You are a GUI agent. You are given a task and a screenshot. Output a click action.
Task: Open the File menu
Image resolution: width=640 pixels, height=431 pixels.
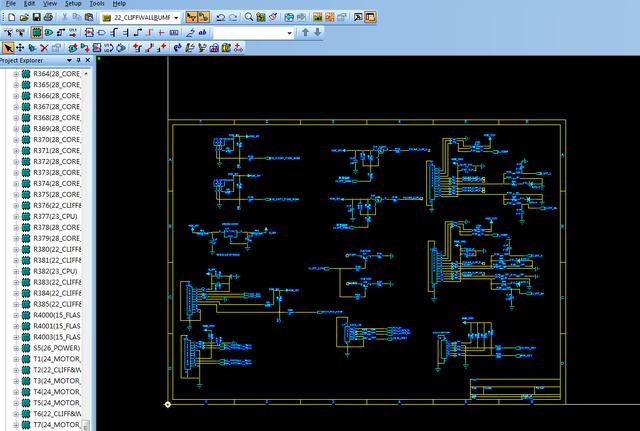coord(11,4)
